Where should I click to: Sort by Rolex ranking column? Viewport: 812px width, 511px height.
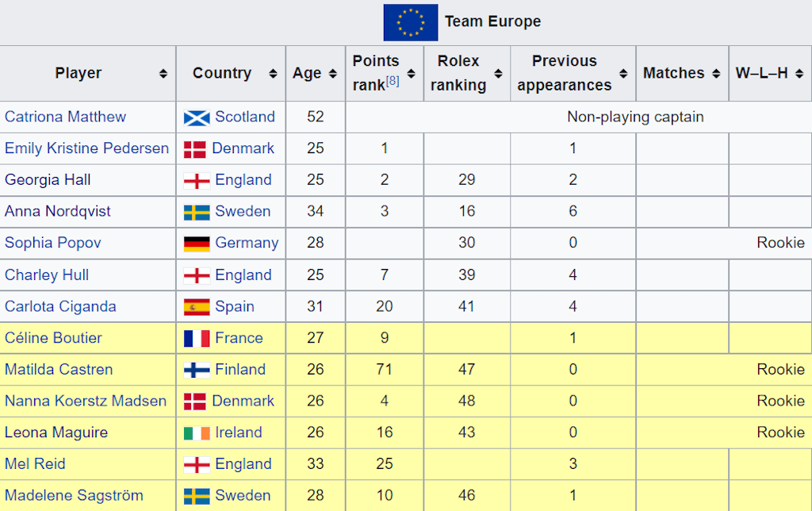pyautogui.click(x=498, y=74)
